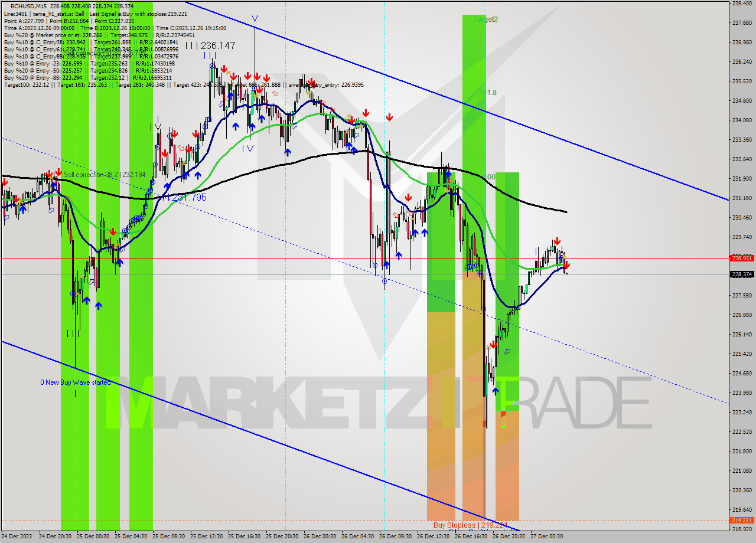Image resolution: width=756 pixels, height=543 pixels.
Task: Click the 'Sell correction 38.2 | 232.184' label
Action: click(105, 175)
